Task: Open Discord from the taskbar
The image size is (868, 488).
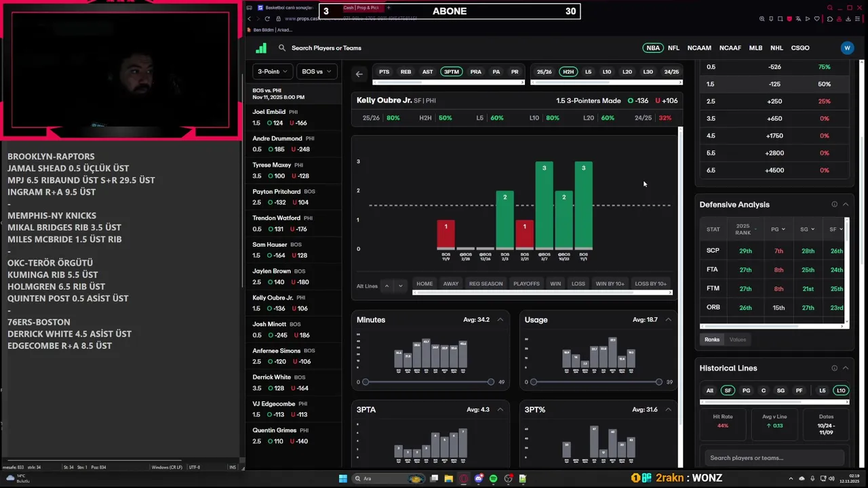Action: click(479, 479)
